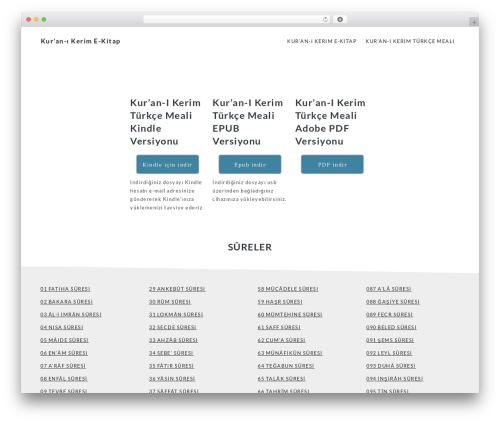Open 31 Lokmân Sûresi link
Image resolution: width=500 pixels, height=423 pixels.
click(176, 314)
